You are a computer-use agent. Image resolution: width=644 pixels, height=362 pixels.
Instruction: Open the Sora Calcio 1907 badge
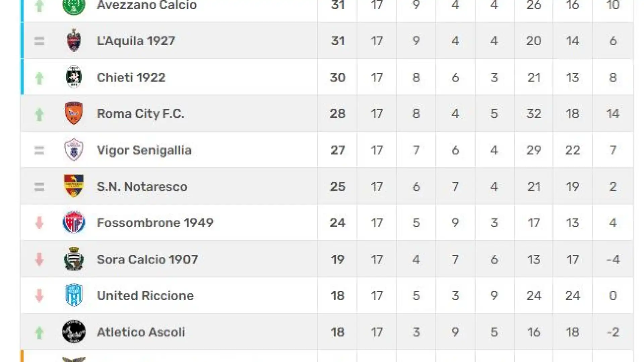pyautogui.click(x=74, y=258)
